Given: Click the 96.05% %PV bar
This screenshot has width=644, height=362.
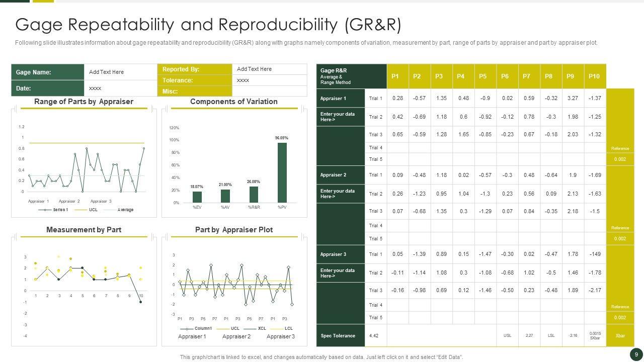Looking at the screenshot, I should (282, 172).
